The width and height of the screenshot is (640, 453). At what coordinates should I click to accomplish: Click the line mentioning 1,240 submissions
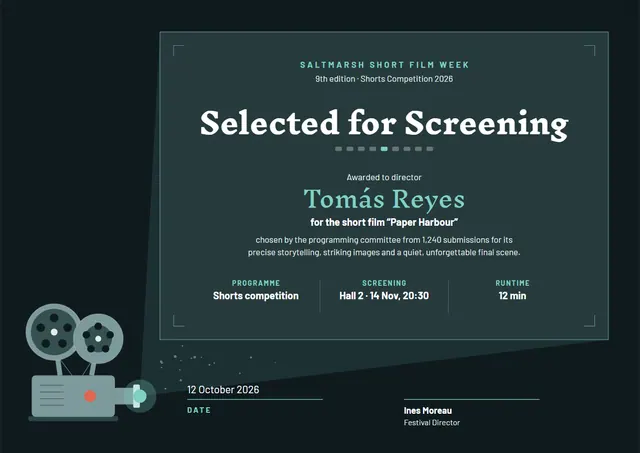pyautogui.click(x=384, y=240)
